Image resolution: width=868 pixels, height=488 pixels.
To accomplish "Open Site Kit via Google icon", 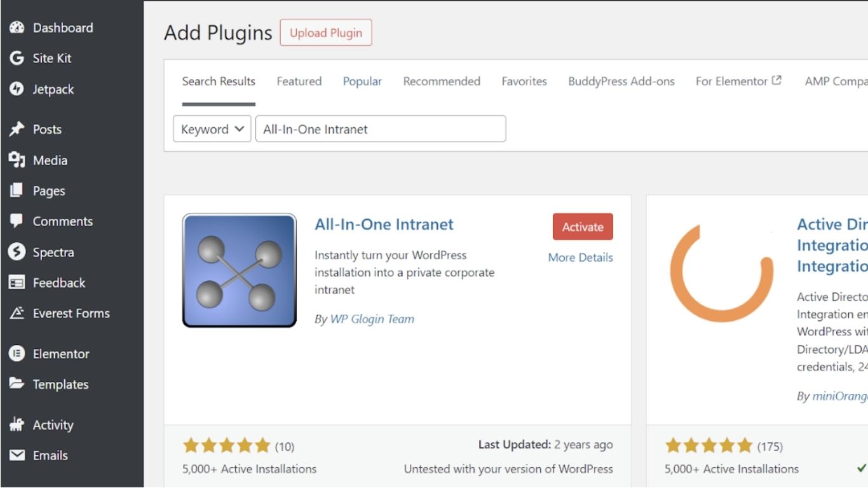I will click(x=17, y=58).
